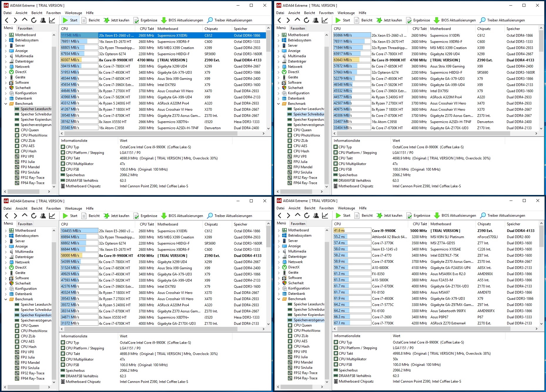Toggle CPU FSB checkbox in bottom-right info list

(x=336, y=365)
